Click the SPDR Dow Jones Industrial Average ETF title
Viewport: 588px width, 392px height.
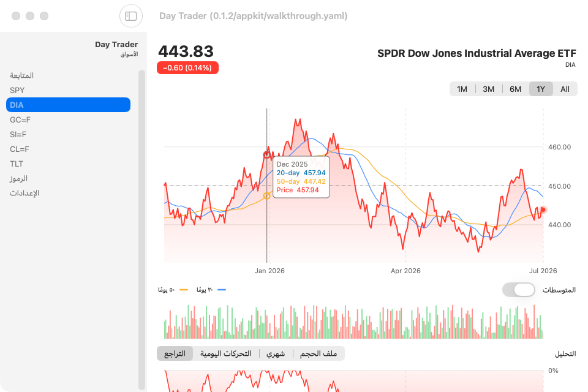pos(477,53)
